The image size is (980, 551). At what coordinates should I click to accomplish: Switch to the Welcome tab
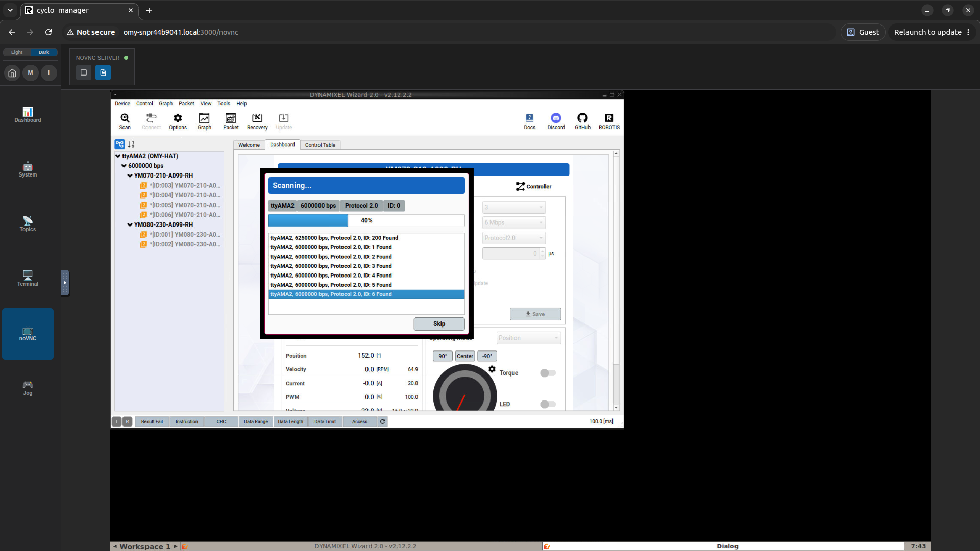[249, 145]
